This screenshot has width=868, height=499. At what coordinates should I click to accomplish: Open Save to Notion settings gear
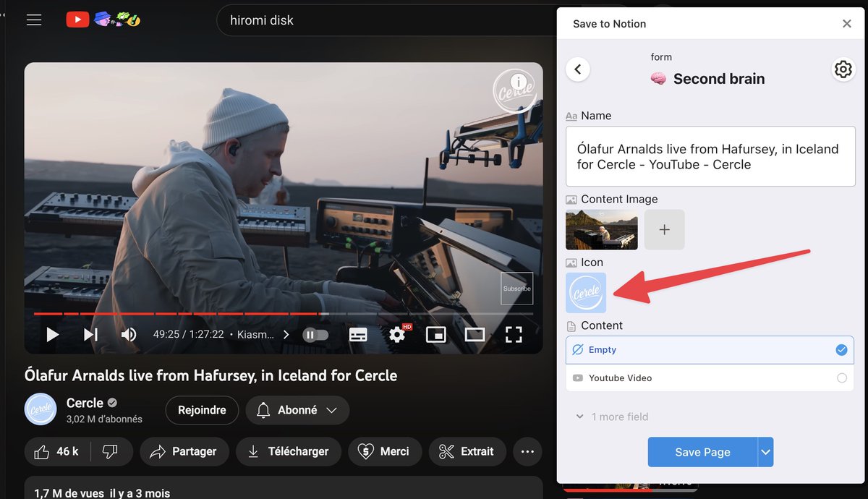point(843,69)
